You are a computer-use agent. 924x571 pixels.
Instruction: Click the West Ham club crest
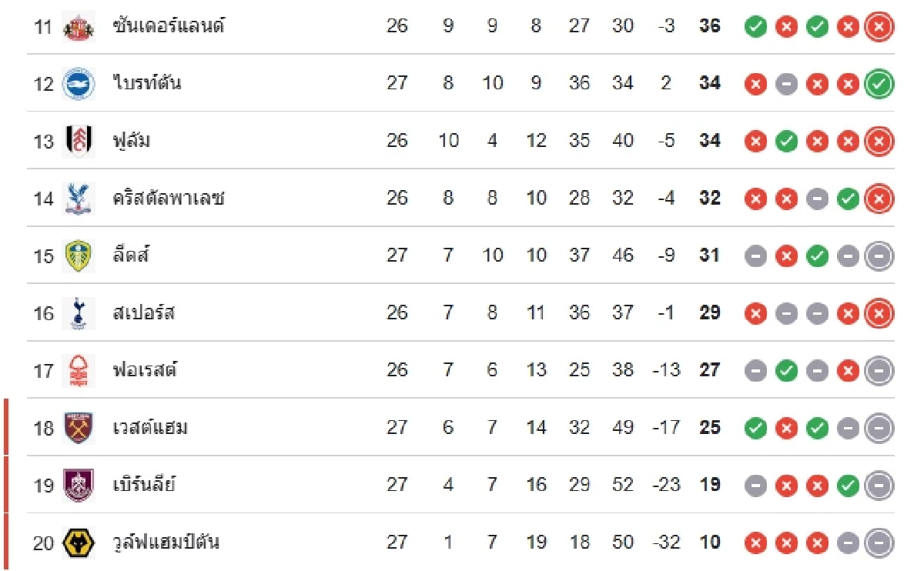(x=79, y=428)
